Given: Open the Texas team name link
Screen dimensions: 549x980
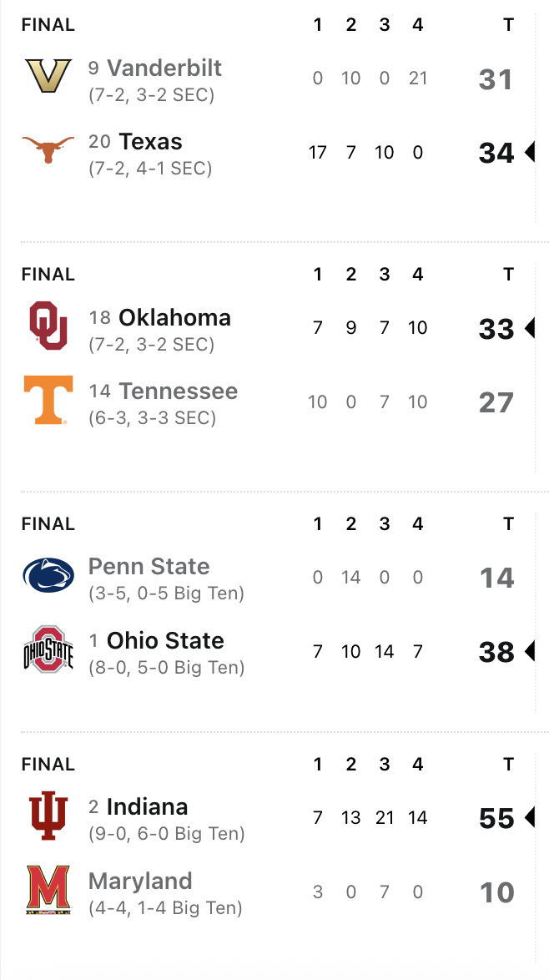Looking at the screenshot, I should click(x=150, y=142).
